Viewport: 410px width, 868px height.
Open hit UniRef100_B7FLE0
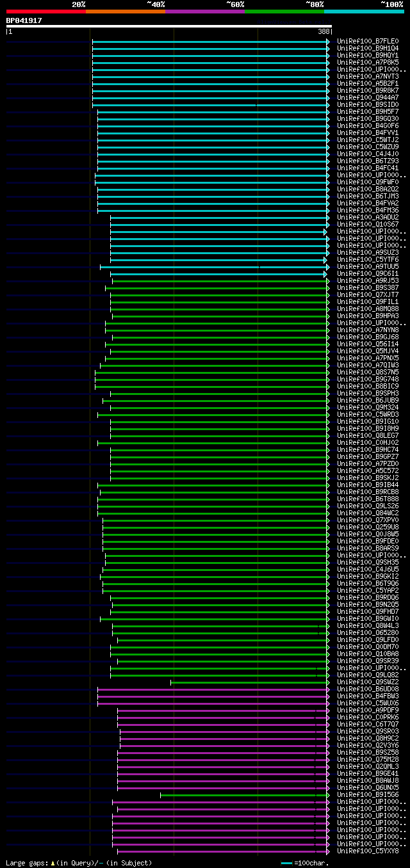pyautogui.click(x=368, y=42)
